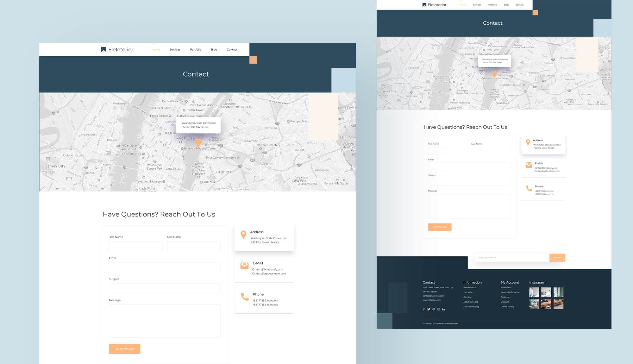This screenshot has height=364, width=633.
Task: Focus the Enter your email newsletter field
Action: tap(512, 258)
